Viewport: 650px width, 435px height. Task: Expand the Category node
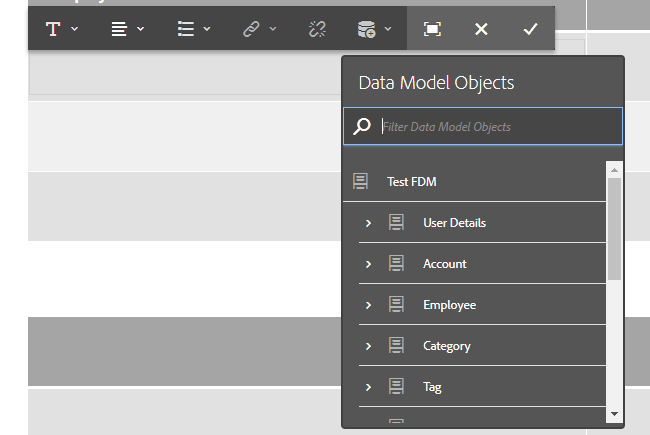pos(368,346)
